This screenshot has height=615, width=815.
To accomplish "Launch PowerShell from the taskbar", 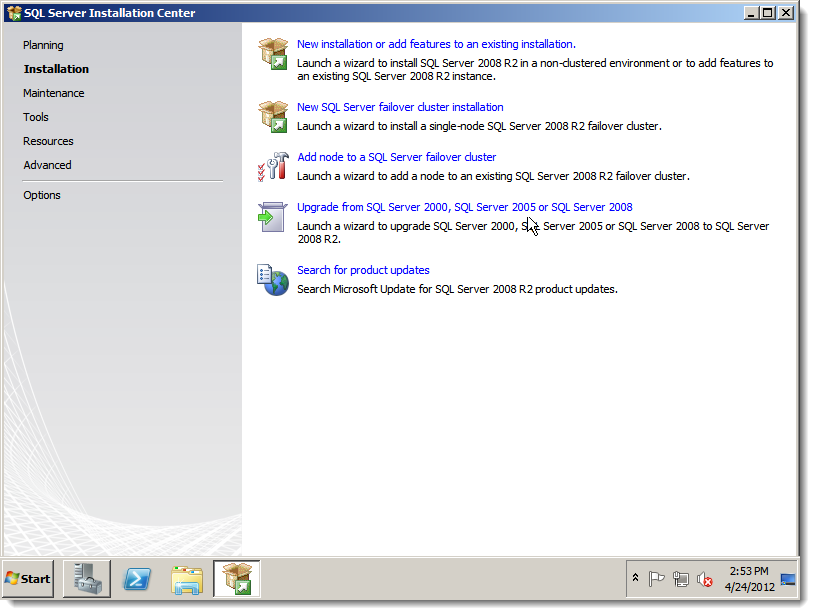I will click(x=137, y=579).
